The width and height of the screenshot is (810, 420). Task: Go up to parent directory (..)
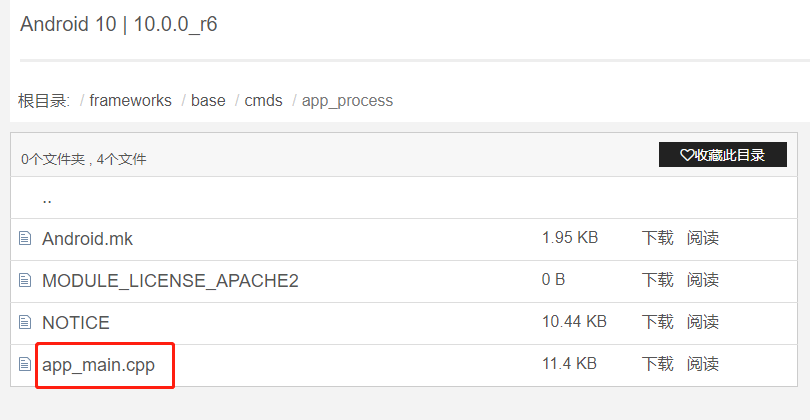click(x=47, y=198)
